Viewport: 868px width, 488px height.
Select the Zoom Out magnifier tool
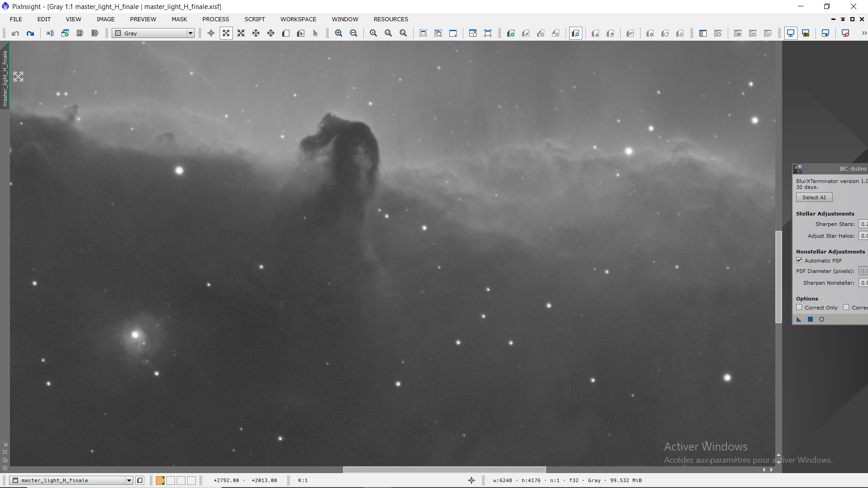[x=354, y=33]
